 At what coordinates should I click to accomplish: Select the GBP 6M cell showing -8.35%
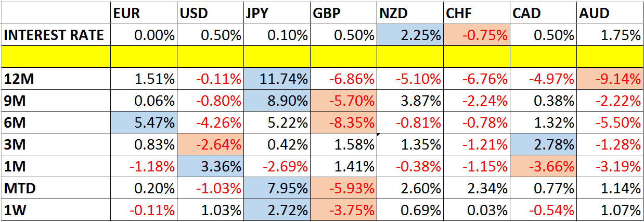pos(343,123)
